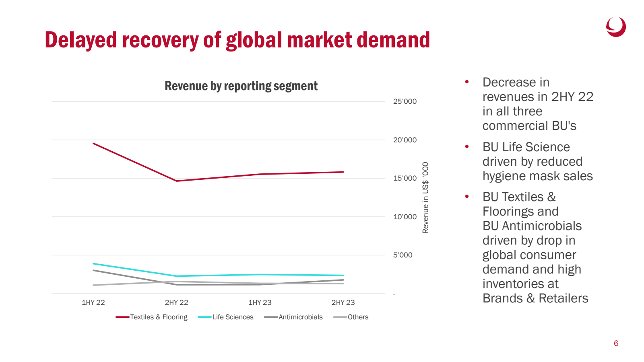Click the red Textiles & Flooring line's 2HY 22 low point
The height and width of the screenshot is (362, 644).
177,181
